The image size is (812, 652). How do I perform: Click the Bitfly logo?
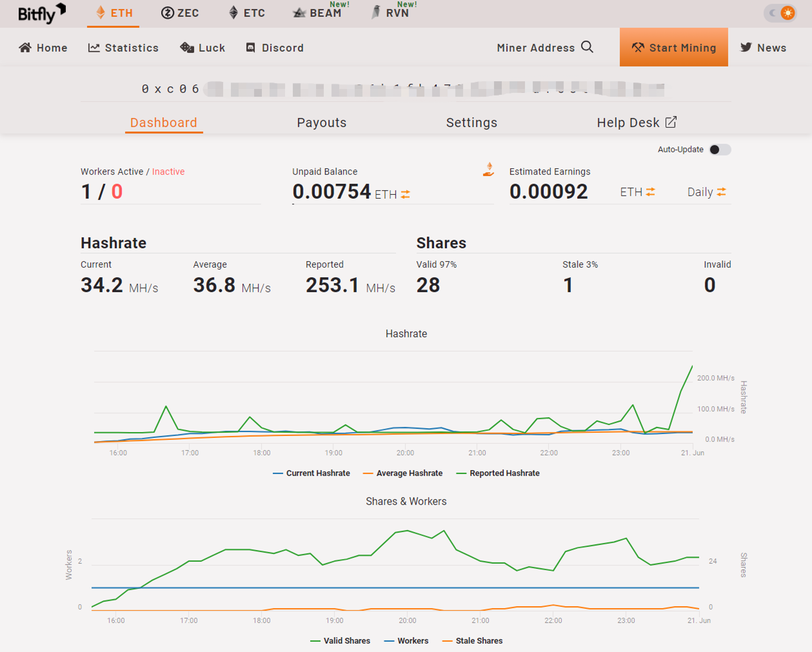coord(42,13)
